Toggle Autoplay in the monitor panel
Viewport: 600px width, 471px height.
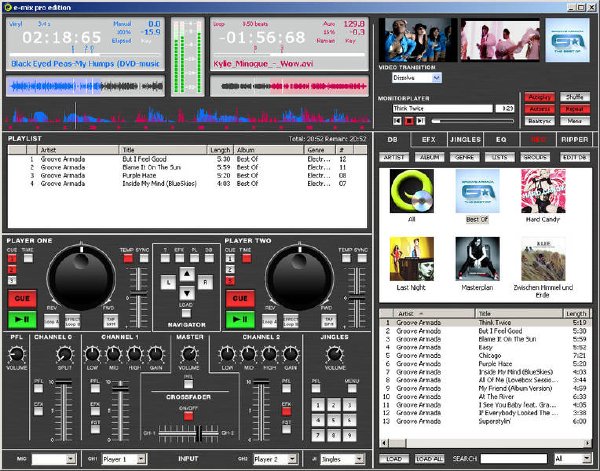pyautogui.click(x=539, y=97)
